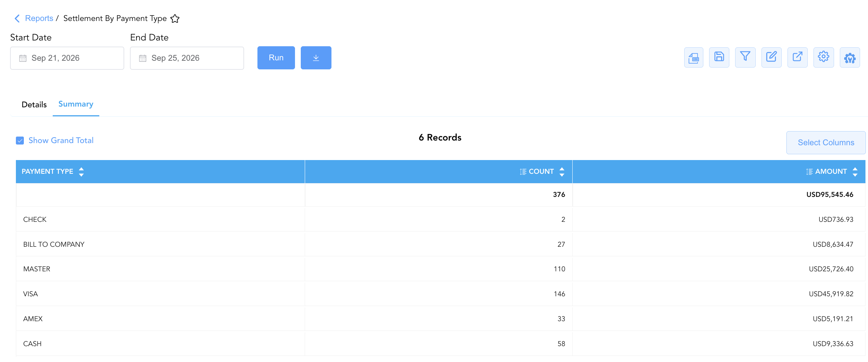
Task: Click the Start Date field Sep 21, 2026
Action: (x=67, y=58)
